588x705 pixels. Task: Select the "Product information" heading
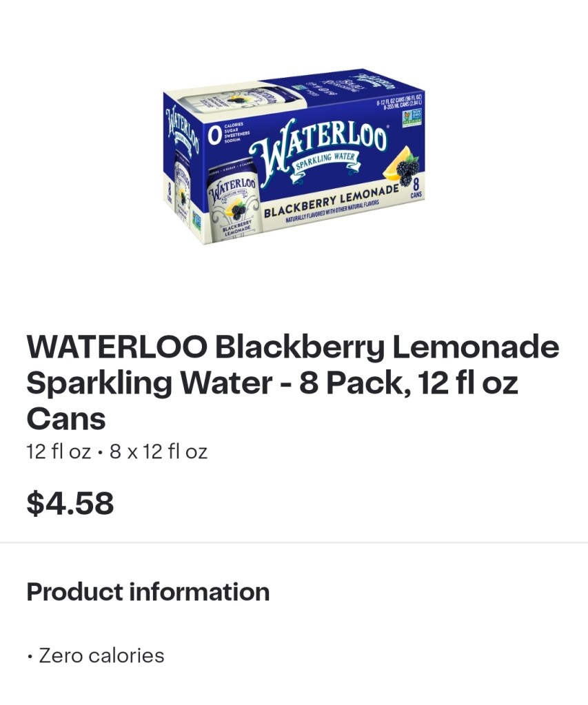click(148, 592)
